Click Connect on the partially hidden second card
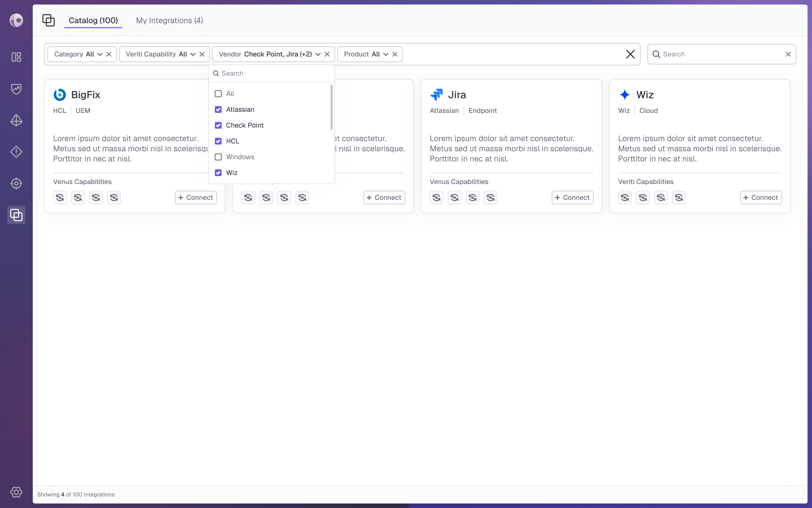 coord(384,198)
